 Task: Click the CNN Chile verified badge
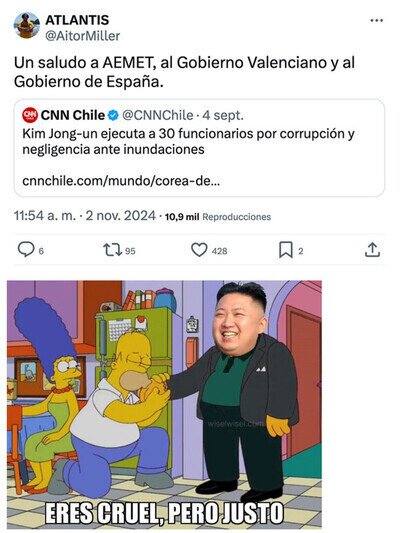pyautogui.click(x=113, y=116)
